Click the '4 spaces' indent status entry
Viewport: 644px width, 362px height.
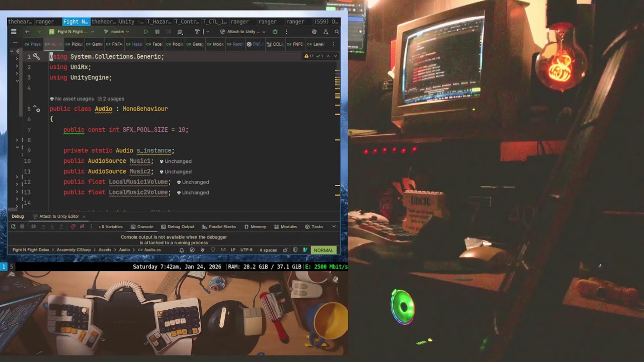[268, 250]
